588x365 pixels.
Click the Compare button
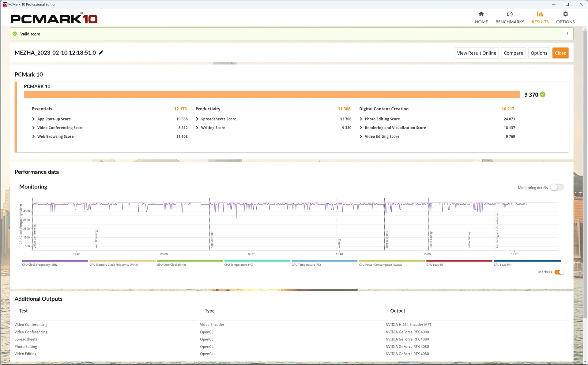[513, 53]
